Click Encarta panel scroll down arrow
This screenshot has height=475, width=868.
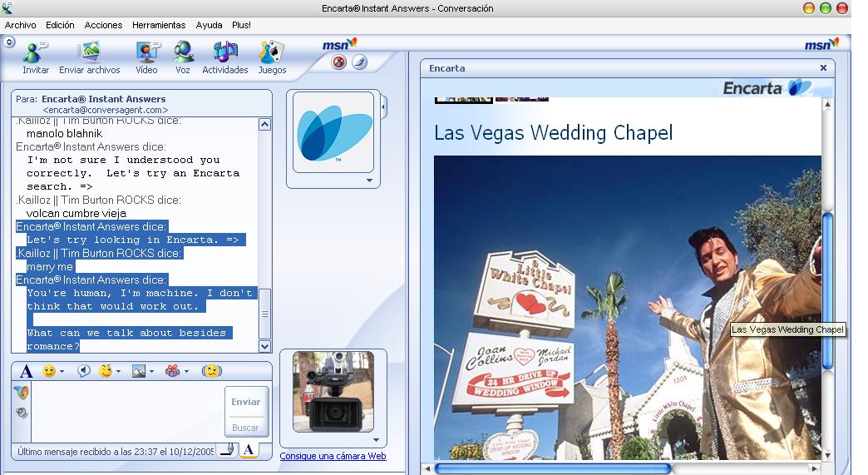pos(828,455)
